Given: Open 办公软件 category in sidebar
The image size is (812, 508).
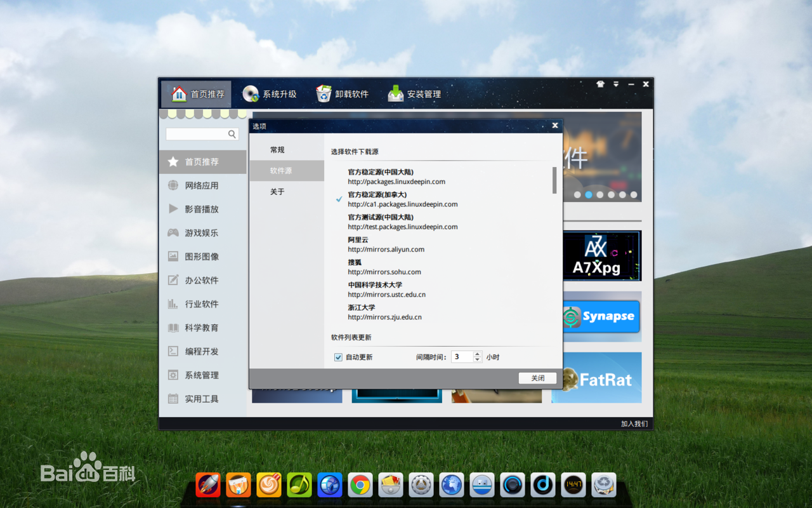Looking at the screenshot, I should pyautogui.click(x=202, y=280).
